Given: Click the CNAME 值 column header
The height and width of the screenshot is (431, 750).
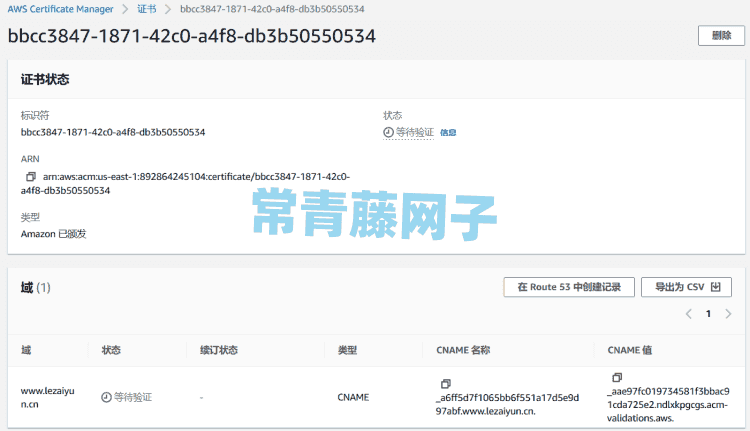Looking at the screenshot, I should 629,350.
